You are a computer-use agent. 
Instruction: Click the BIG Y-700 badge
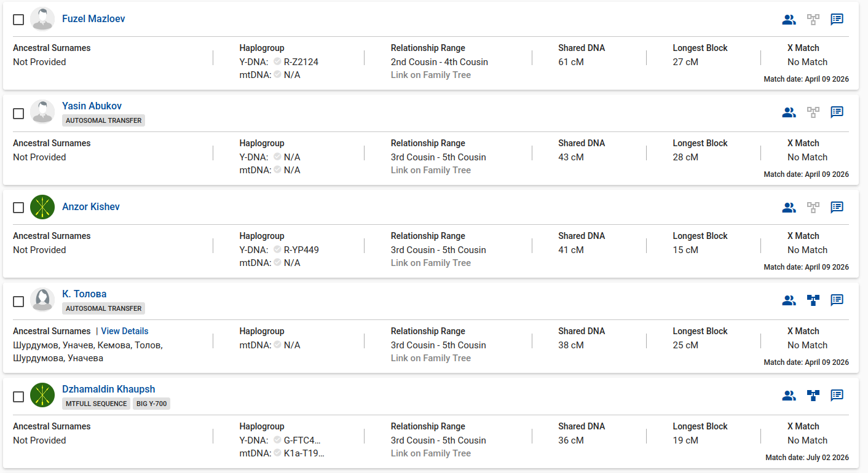click(151, 404)
